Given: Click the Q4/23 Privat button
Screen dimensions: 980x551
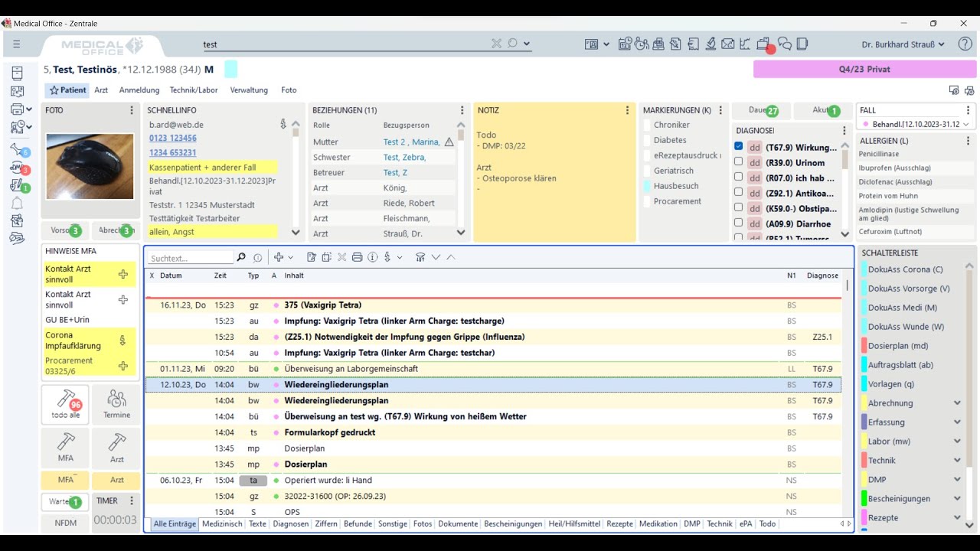Looking at the screenshot, I should (864, 69).
